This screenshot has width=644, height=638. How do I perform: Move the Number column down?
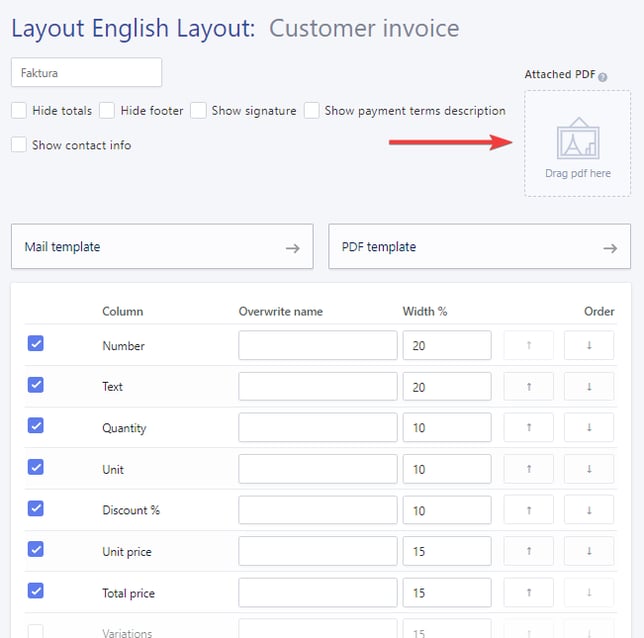click(588, 346)
